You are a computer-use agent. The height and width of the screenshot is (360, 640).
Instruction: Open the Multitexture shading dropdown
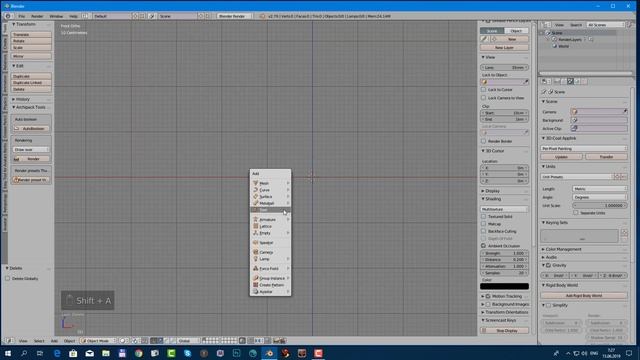504,209
